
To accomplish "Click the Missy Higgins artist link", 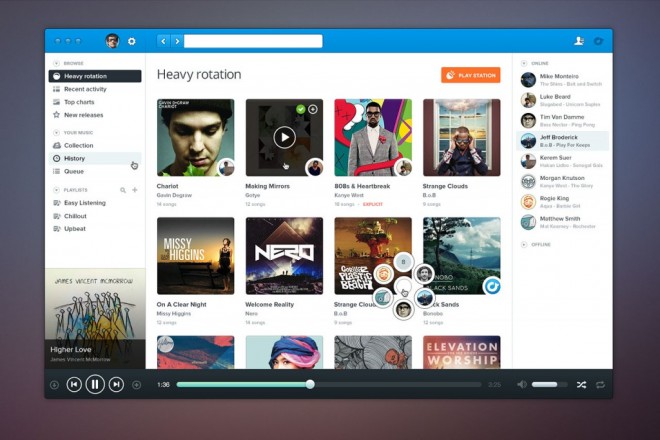I will [x=173, y=314].
